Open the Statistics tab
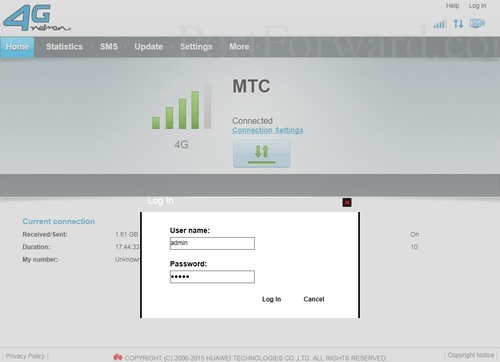 click(x=64, y=47)
